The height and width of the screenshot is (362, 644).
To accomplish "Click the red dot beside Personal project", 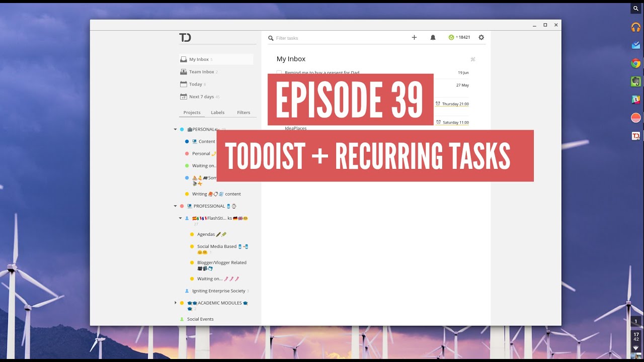I will (x=187, y=153).
